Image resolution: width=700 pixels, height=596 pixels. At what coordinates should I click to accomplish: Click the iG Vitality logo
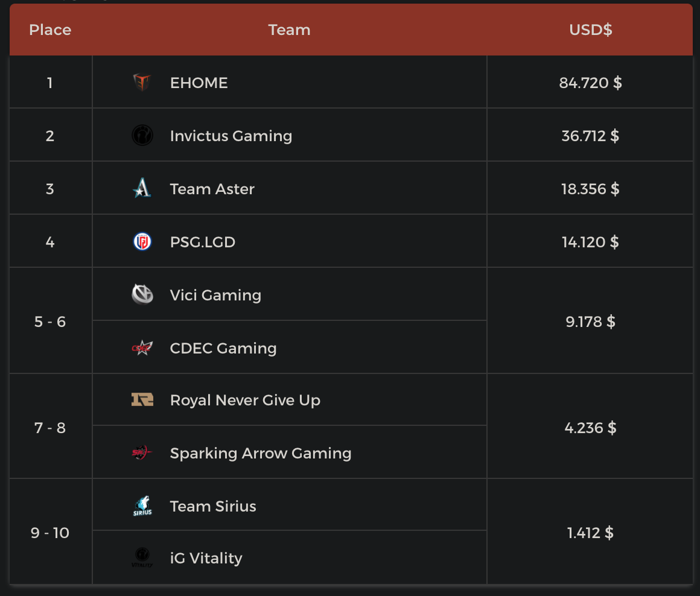click(x=142, y=558)
